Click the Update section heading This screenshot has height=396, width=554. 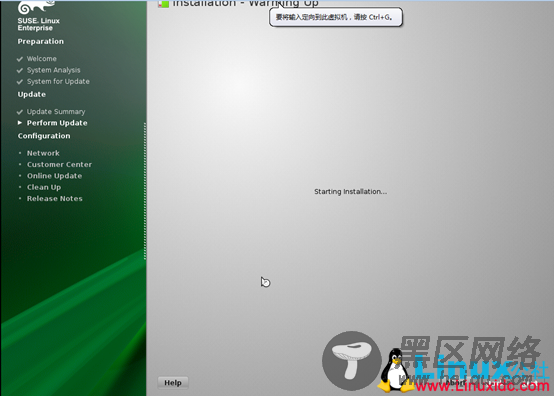pyautogui.click(x=31, y=94)
